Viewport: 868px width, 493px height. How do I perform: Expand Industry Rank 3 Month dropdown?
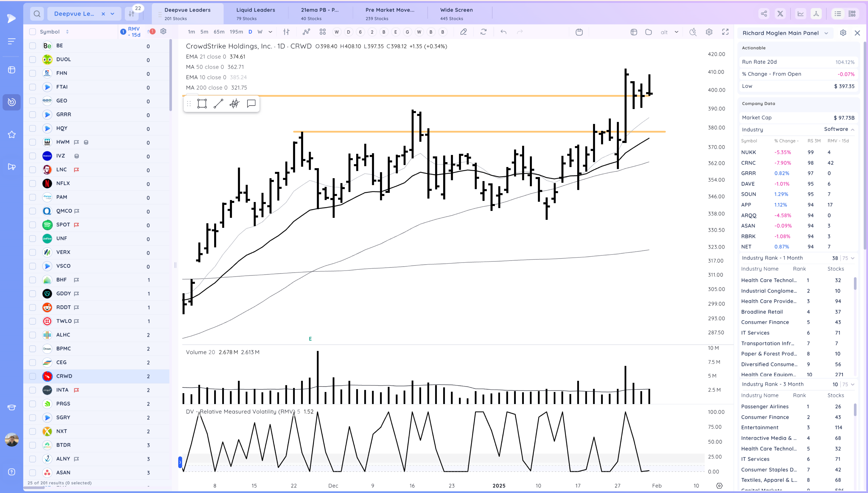852,384
